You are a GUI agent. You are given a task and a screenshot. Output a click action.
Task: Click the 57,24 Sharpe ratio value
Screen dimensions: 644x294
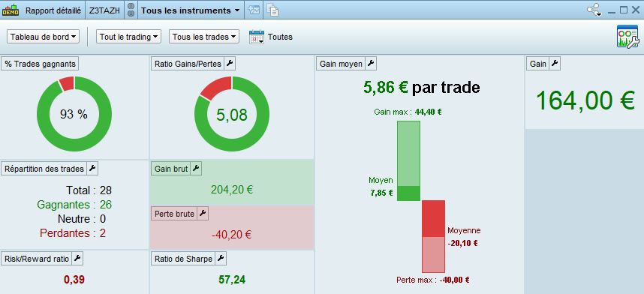[x=232, y=280]
